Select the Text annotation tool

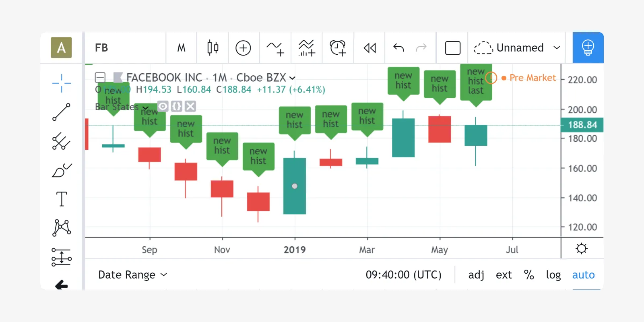point(62,199)
